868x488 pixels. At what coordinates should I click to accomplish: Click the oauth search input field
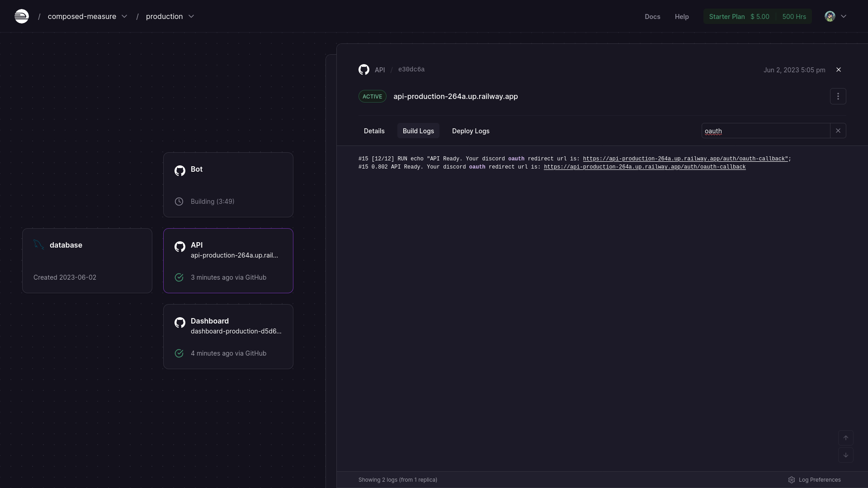tap(764, 131)
